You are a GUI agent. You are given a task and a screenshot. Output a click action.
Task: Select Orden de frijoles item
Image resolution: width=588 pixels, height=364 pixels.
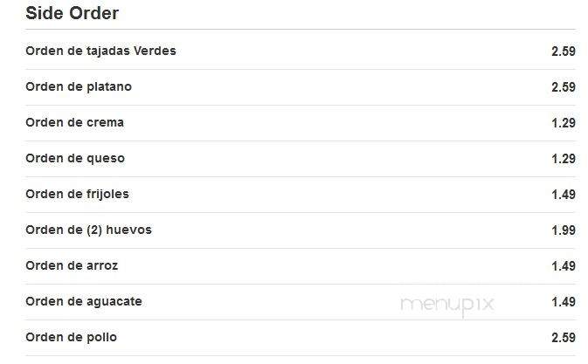pyautogui.click(x=77, y=194)
